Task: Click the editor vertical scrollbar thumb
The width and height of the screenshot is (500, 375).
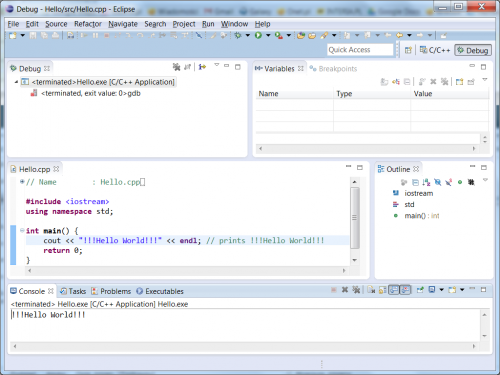Action: click(355, 218)
